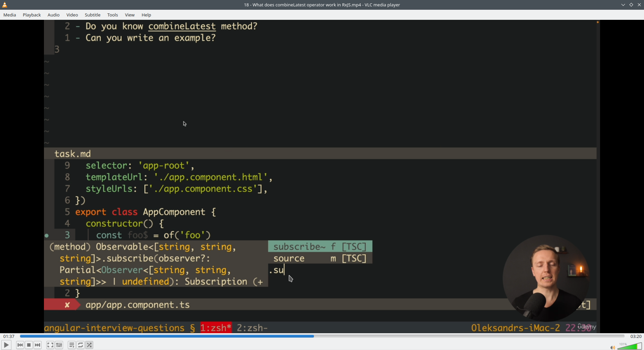This screenshot has height=350, width=644.
Task: Click the elapsed time label 01:37
Action: click(x=9, y=336)
